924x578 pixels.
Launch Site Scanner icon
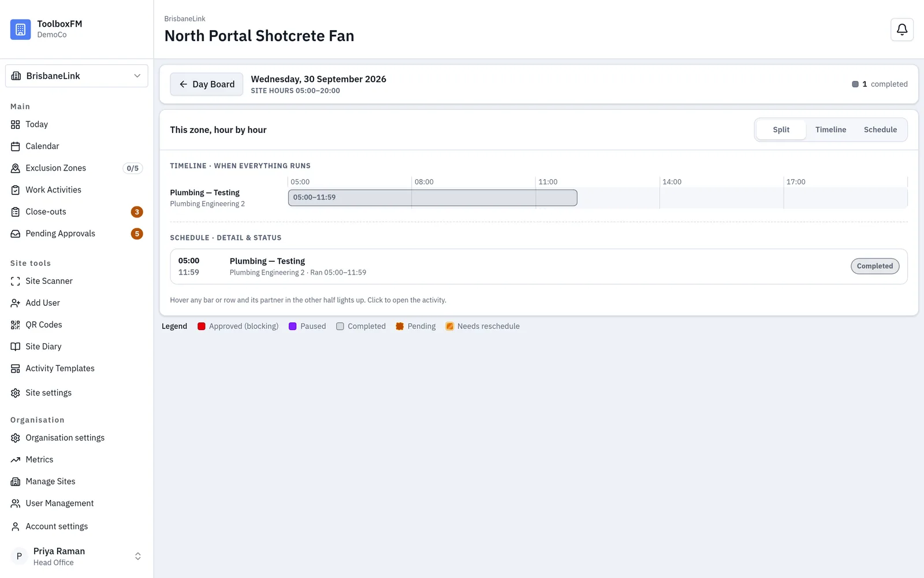point(16,281)
